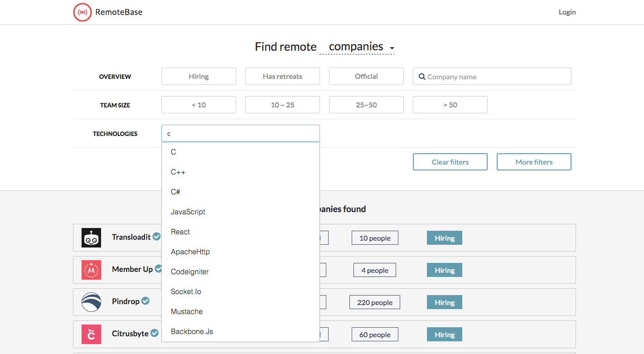Image resolution: width=644 pixels, height=354 pixels.
Task: Toggle the Has retreats filter
Action: click(282, 76)
